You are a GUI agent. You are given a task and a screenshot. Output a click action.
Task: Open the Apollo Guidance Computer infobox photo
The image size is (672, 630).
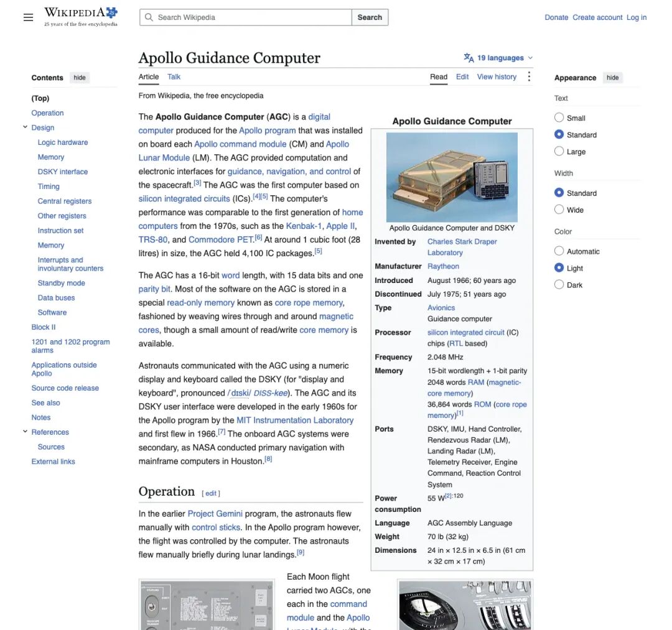[x=452, y=177]
